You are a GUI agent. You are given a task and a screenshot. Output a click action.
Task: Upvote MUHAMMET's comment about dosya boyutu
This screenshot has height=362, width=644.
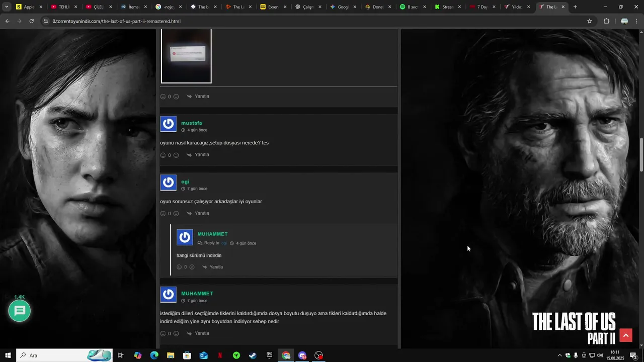163,333
